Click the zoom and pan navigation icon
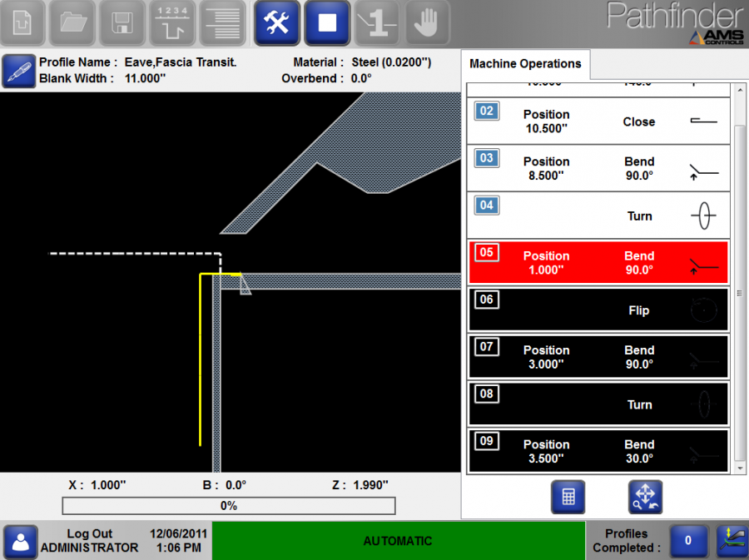This screenshot has width=749, height=560. [x=645, y=496]
